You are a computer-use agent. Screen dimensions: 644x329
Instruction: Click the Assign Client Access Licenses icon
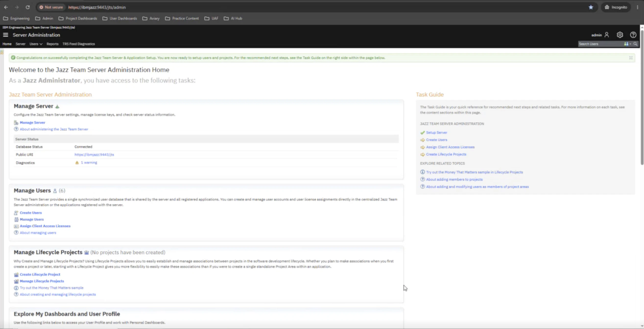[x=16, y=226]
